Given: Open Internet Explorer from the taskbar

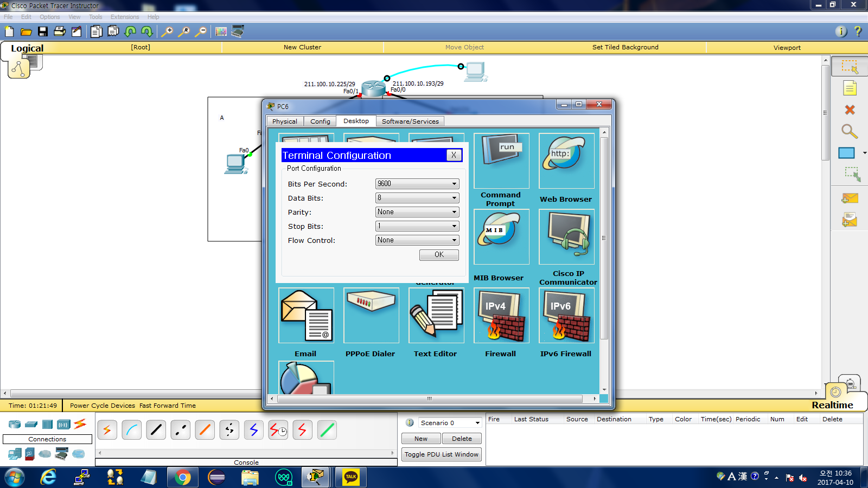Looking at the screenshot, I should coord(48,477).
